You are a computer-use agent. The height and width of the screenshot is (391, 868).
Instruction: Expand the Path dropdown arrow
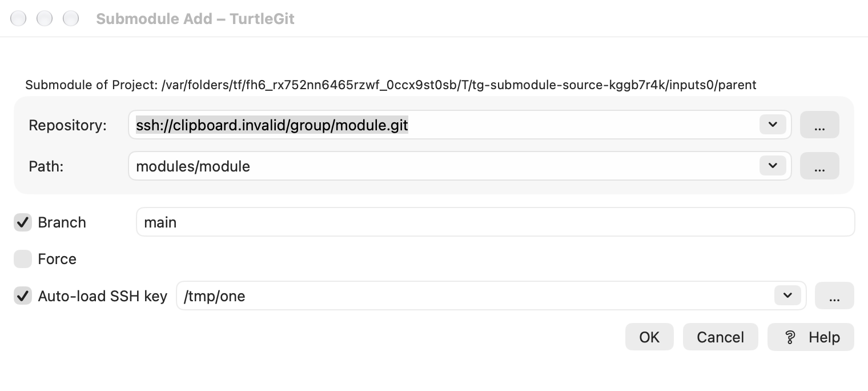tap(773, 166)
